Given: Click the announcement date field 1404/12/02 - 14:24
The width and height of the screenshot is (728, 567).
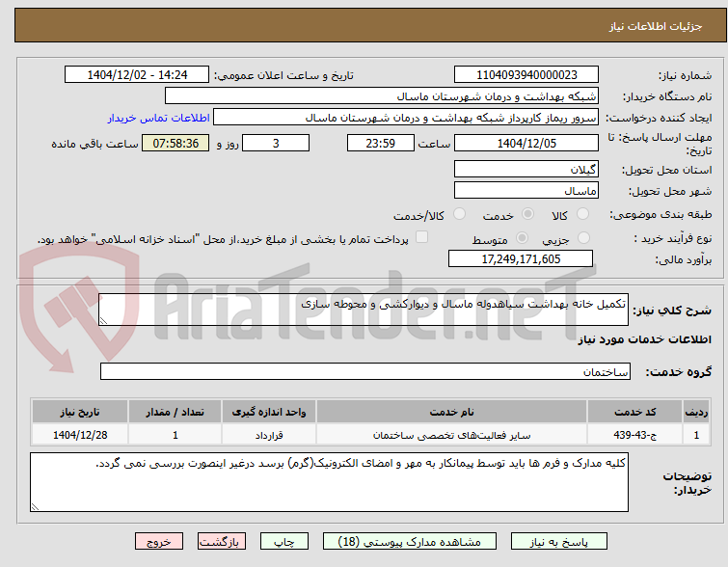Looking at the screenshot, I should (x=137, y=75).
